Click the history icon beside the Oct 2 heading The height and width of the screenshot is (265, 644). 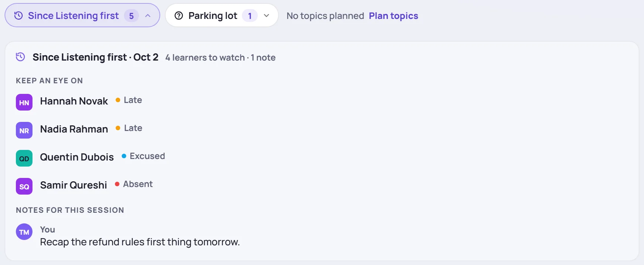point(20,57)
